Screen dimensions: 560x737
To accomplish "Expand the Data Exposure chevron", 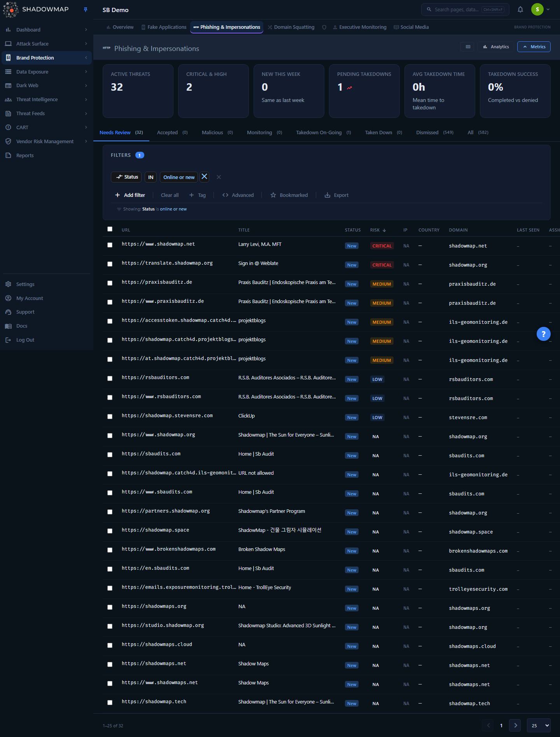I will [x=86, y=72].
